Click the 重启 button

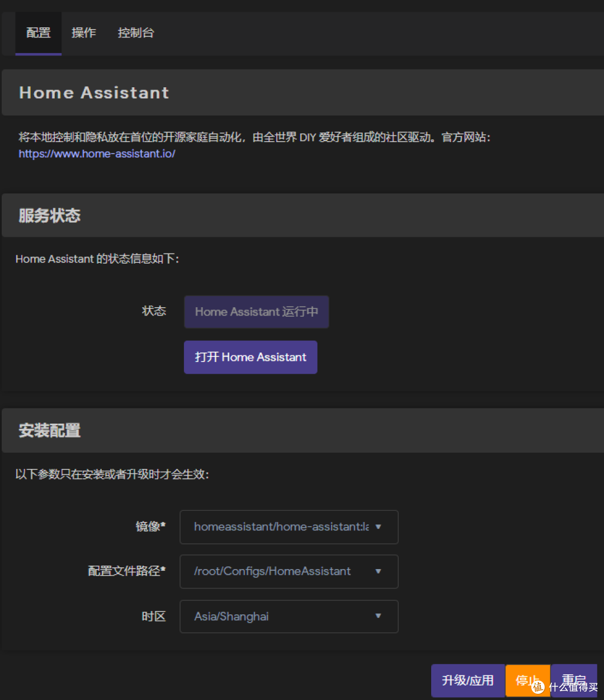[x=574, y=680]
